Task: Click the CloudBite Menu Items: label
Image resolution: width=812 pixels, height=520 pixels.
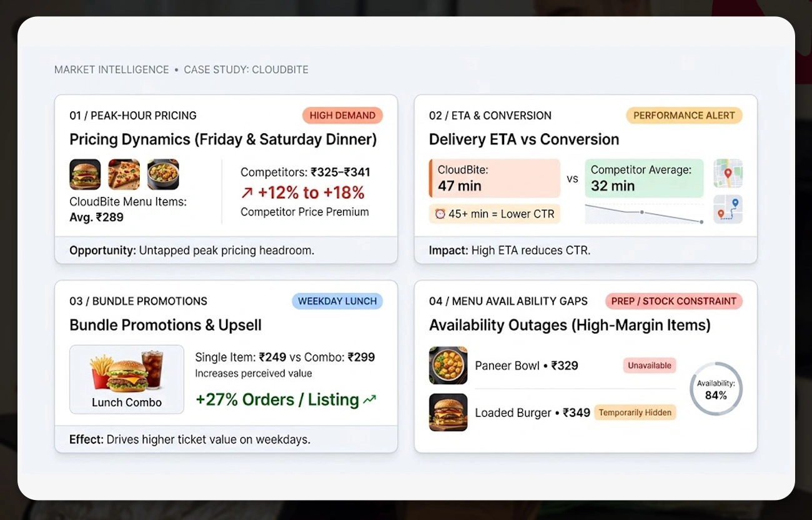Action: click(128, 202)
